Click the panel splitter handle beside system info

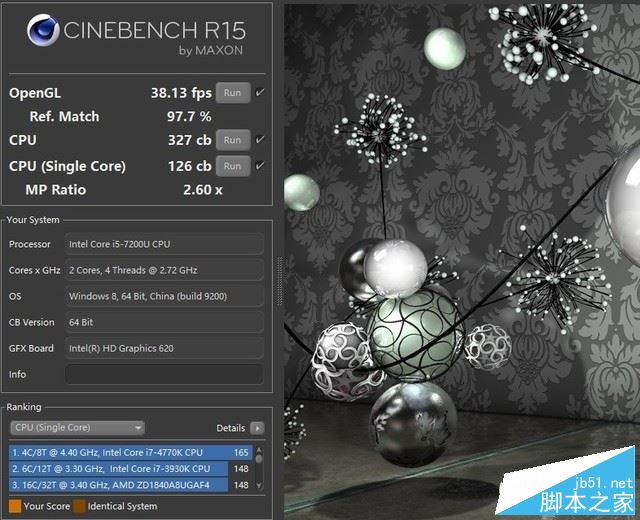coord(280,281)
